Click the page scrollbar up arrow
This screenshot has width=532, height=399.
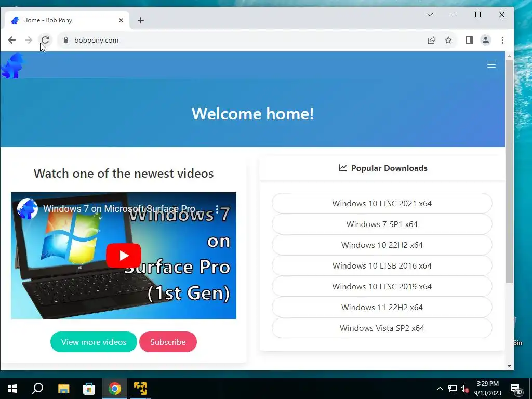coord(509,56)
